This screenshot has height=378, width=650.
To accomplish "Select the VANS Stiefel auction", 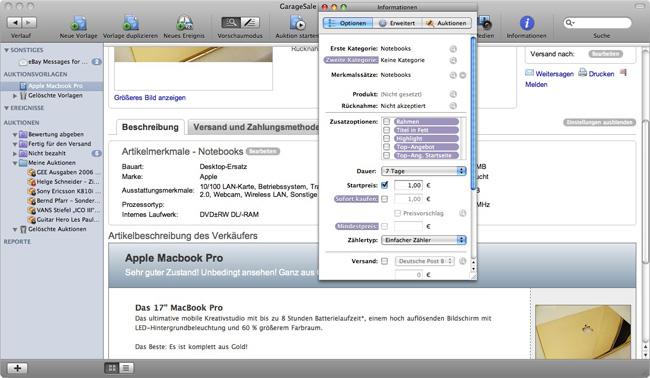I will (64, 210).
